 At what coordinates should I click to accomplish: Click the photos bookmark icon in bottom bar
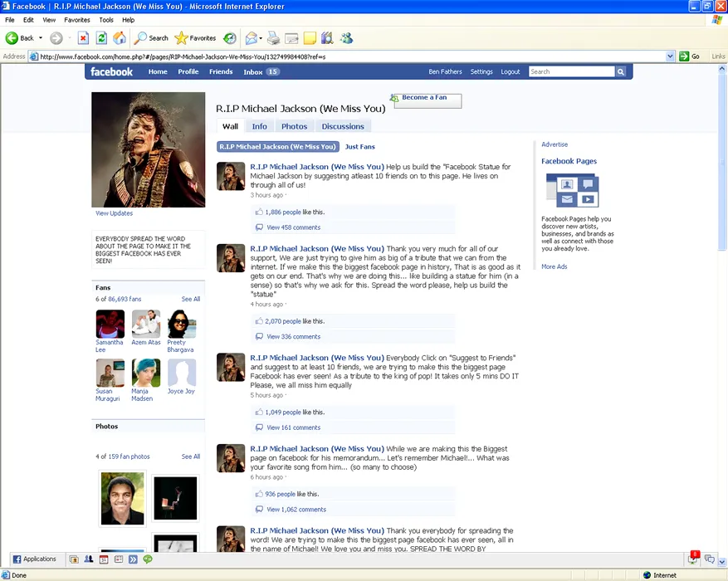pos(74,559)
